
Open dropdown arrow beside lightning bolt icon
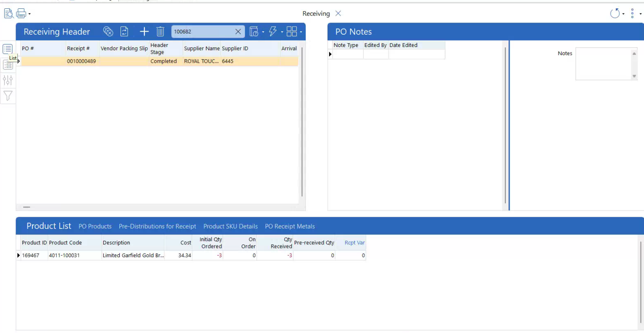coord(282,32)
